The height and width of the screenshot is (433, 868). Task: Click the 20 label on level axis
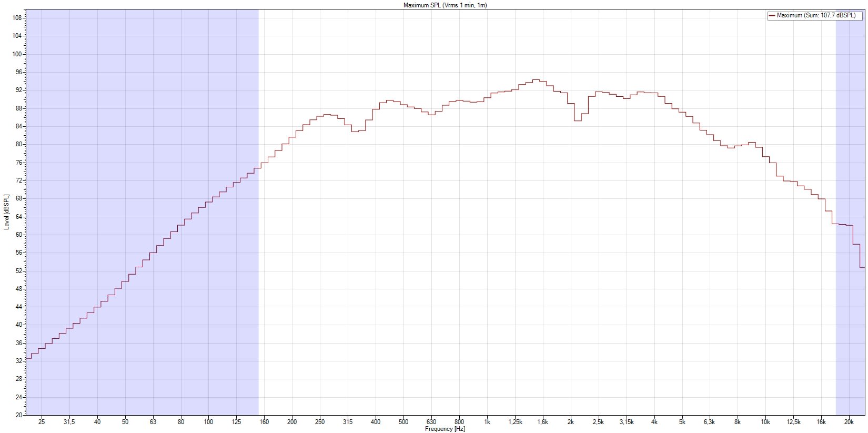click(x=18, y=415)
